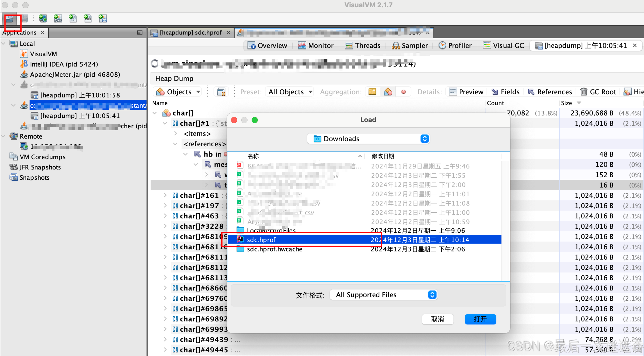The height and width of the screenshot is (356, 644).
Task: Toggle the aggregation by packages icon
Action: pyautogui.click(x=372, y=92)
